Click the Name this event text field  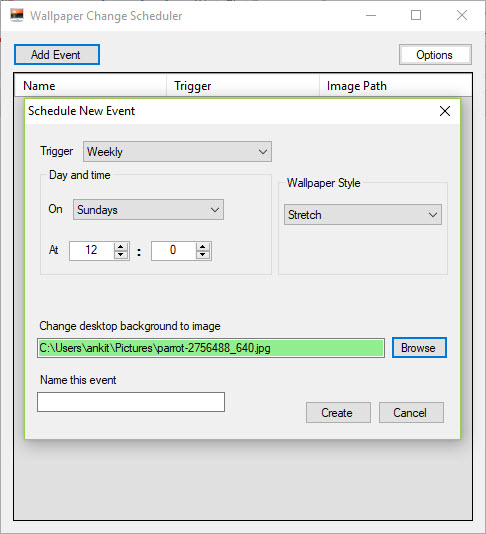pos(131,402)
